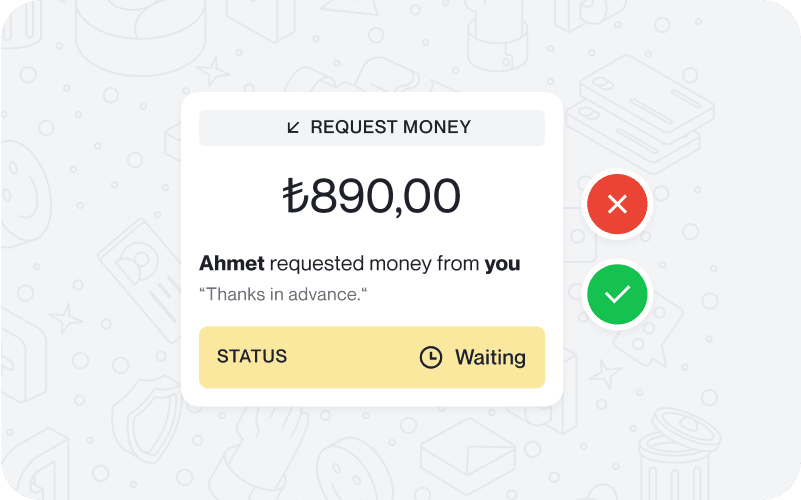Click the star doodle near the top
Viewport: 801px width, 500px height.
coord(213,71)
